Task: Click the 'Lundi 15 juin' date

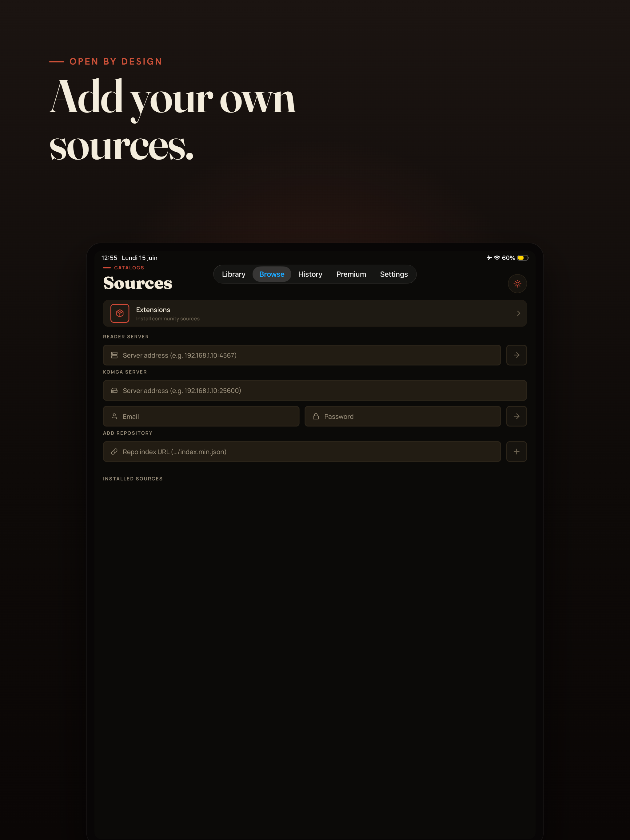Action: 139,258
